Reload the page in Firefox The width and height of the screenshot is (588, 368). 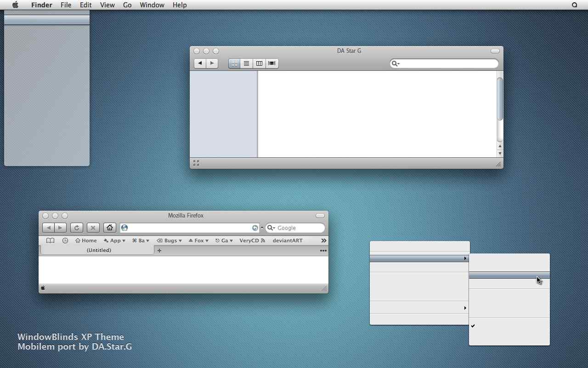(x=77, y=228)
